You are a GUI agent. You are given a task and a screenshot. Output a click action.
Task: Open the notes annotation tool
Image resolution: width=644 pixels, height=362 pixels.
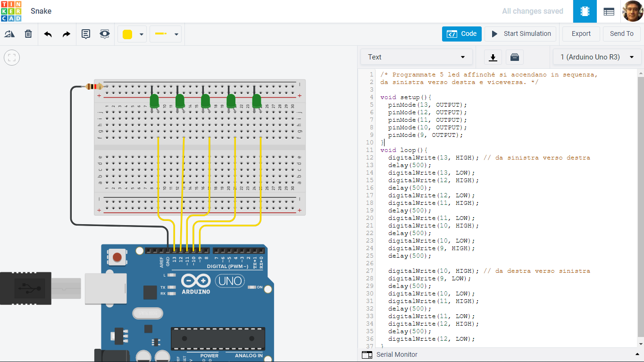[86, 34]
